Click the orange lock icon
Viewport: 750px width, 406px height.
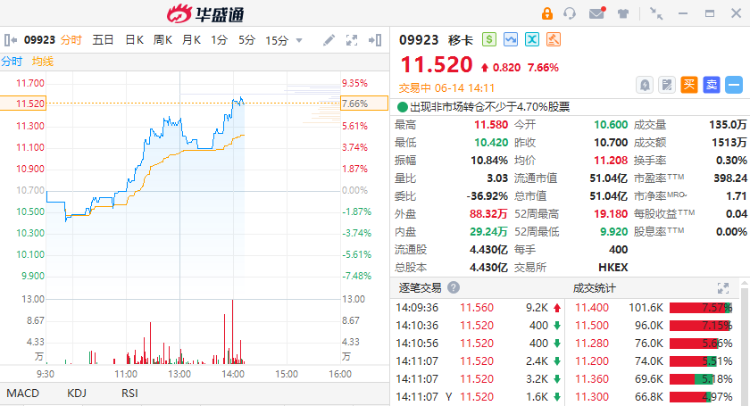tap(547, 13)
